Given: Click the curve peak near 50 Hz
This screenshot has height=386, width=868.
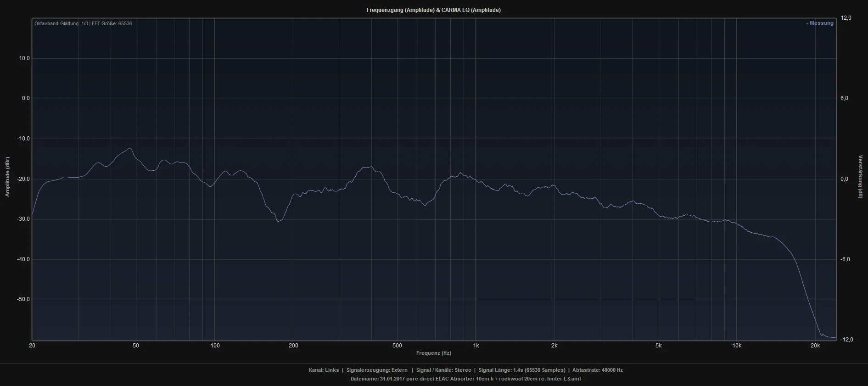Looking at the screenshot, I should (130, 148).
